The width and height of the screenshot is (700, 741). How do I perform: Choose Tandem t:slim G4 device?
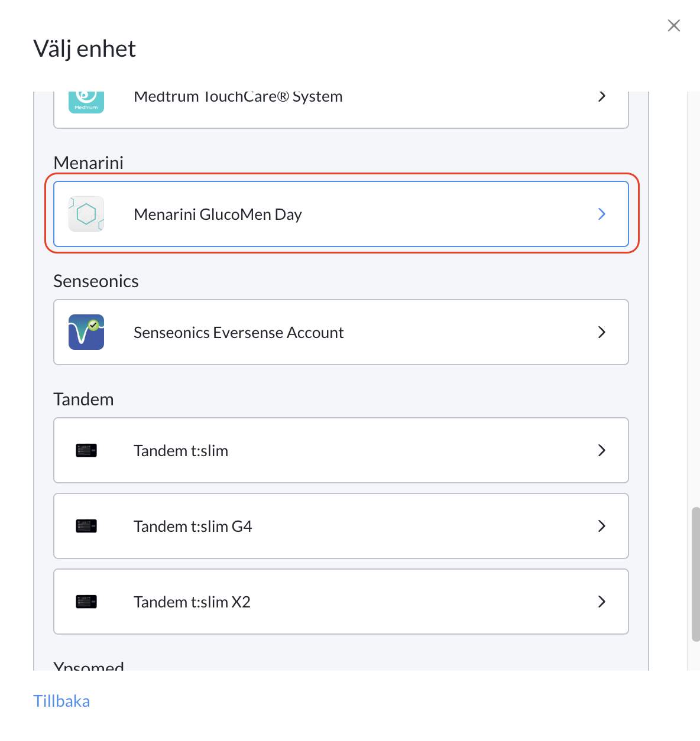341,526
